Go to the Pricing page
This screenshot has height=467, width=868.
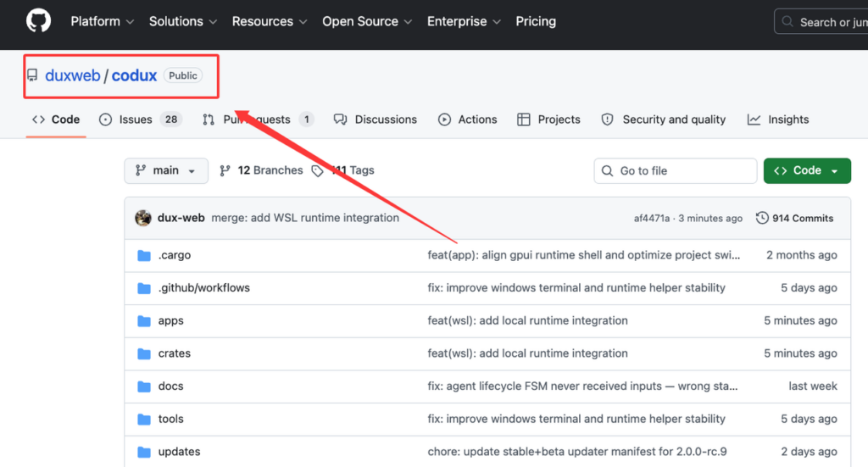(x=536, y=21)
